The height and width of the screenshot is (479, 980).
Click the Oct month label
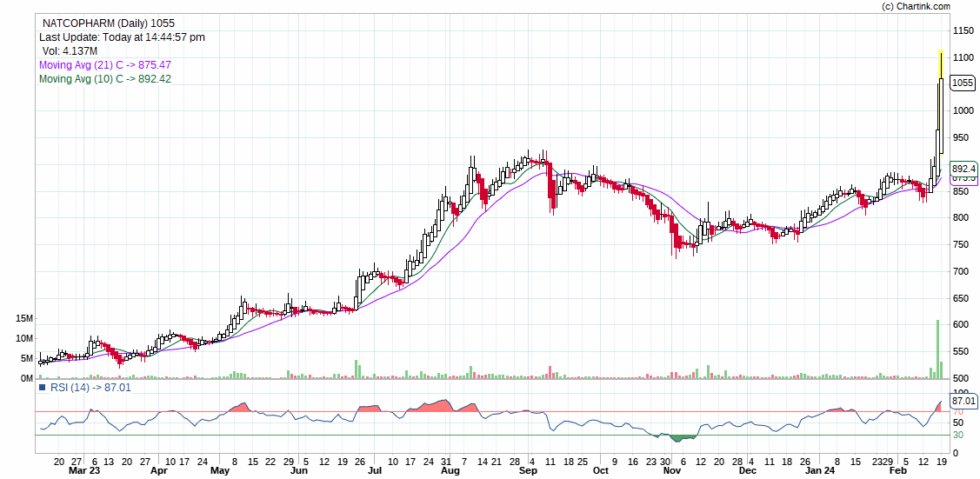601,469
